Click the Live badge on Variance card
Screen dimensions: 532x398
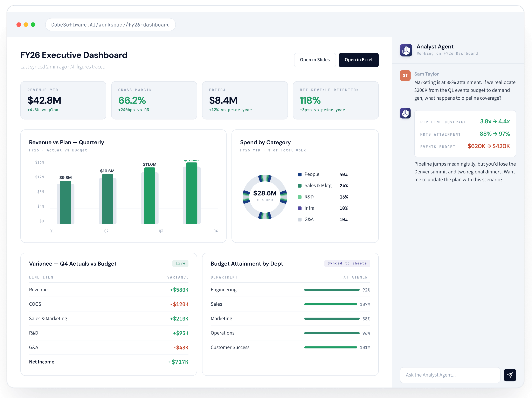pos(180,263)
